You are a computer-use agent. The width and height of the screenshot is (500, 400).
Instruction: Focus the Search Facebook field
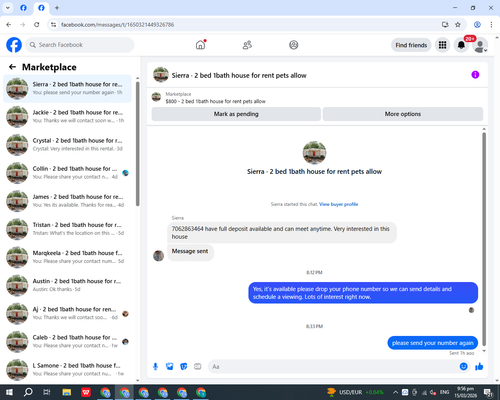[x=80, y=45]
